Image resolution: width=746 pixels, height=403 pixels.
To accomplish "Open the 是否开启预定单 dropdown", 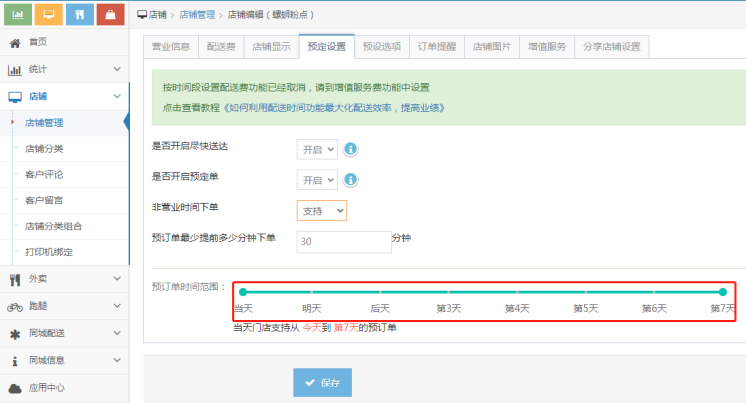I will (317, 180).
